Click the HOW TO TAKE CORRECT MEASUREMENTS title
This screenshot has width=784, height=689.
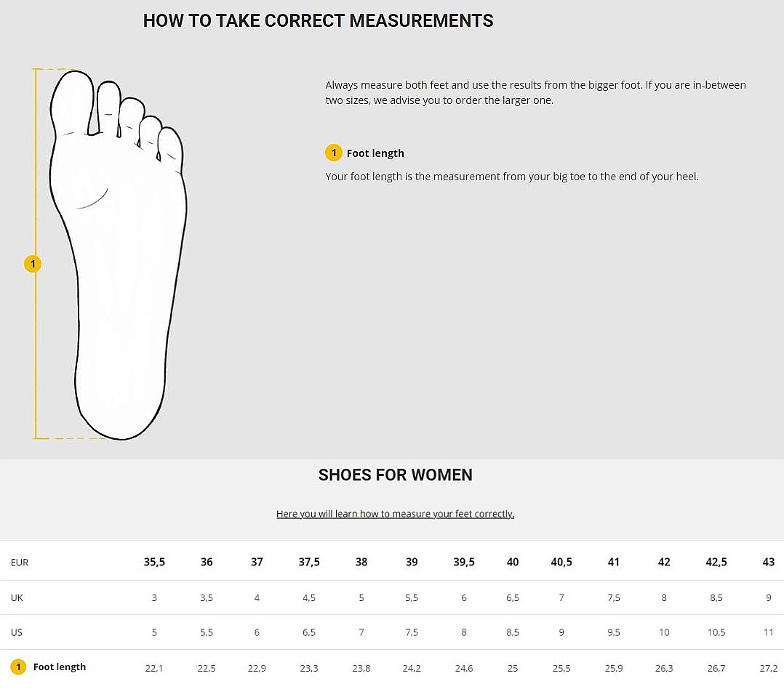tap(318, 21)
